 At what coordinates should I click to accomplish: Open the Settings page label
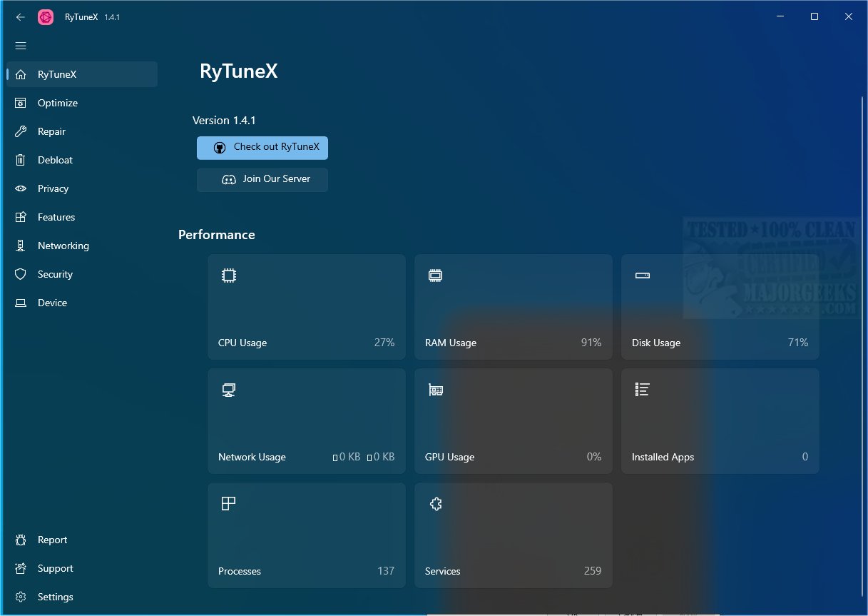tap(55, 597)
